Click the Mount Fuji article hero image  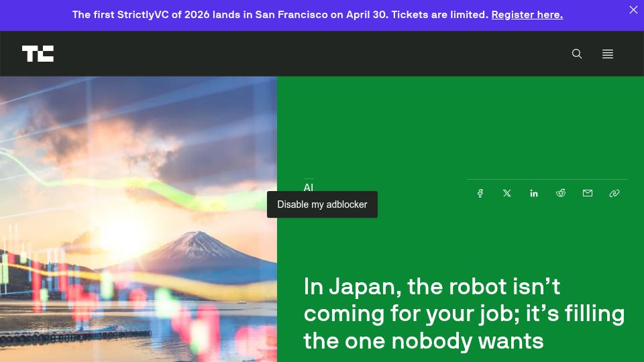point(138,219)
